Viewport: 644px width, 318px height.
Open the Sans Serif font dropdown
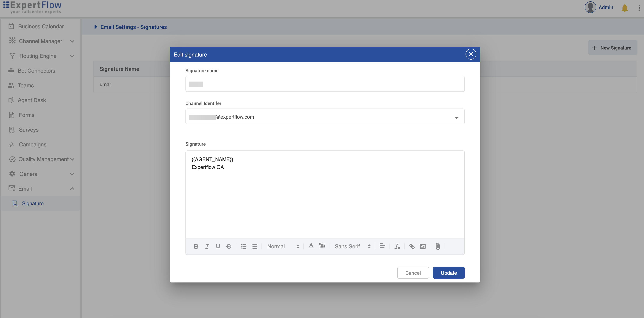[352, 246]
